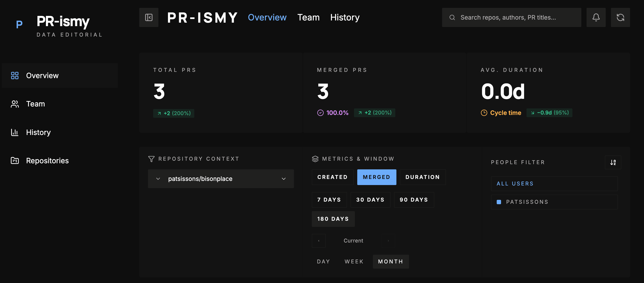644x283 pixels.
Task: Click the next-period chevron beside Current
Action: point(388,241)
